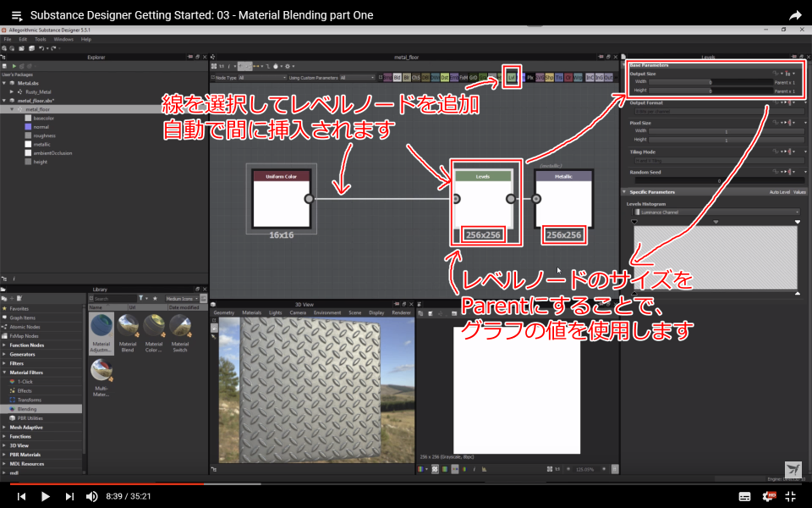This screenshot has width=812, height=508.
Task: Toggle YouTube subtitles button
Action: click(x=744, y=496)
